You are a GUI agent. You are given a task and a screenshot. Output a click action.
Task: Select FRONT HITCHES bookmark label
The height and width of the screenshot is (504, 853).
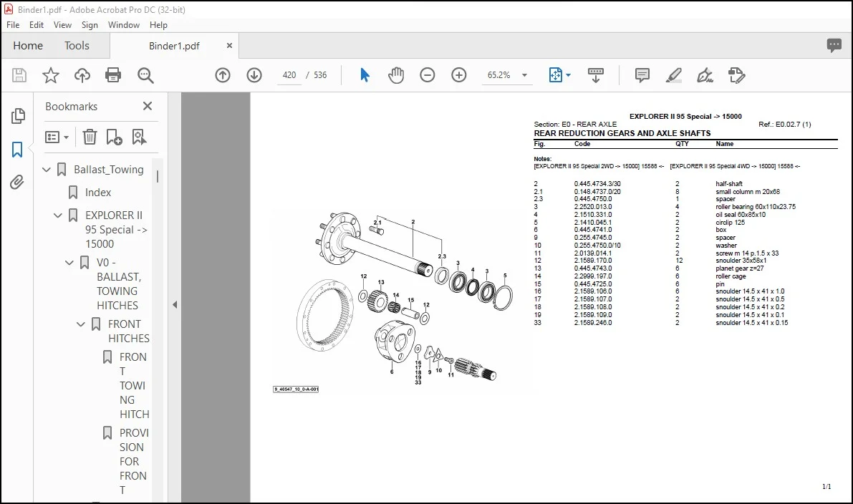click(128, 331)
